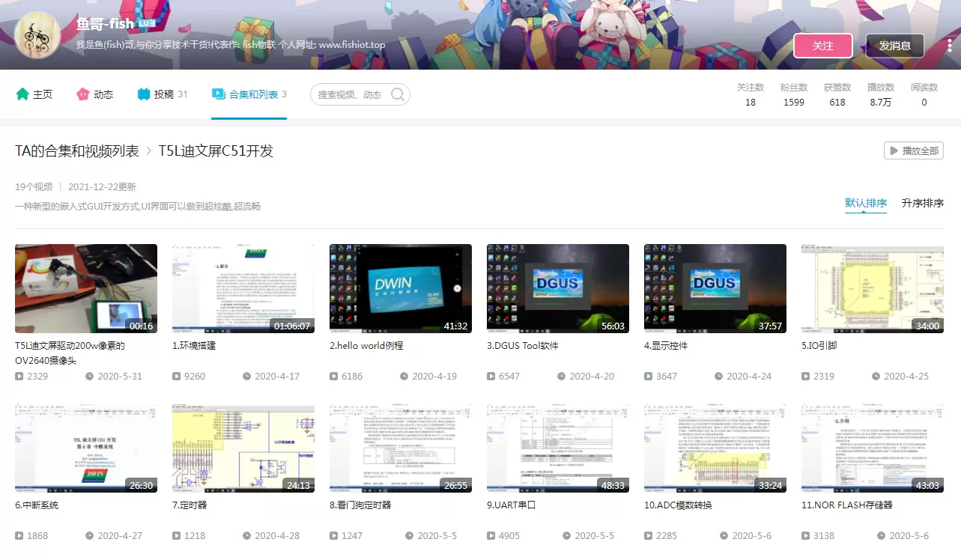Click the 播放全部 button
The width and height of the screenshot is (961, 560).
[914, 150]
